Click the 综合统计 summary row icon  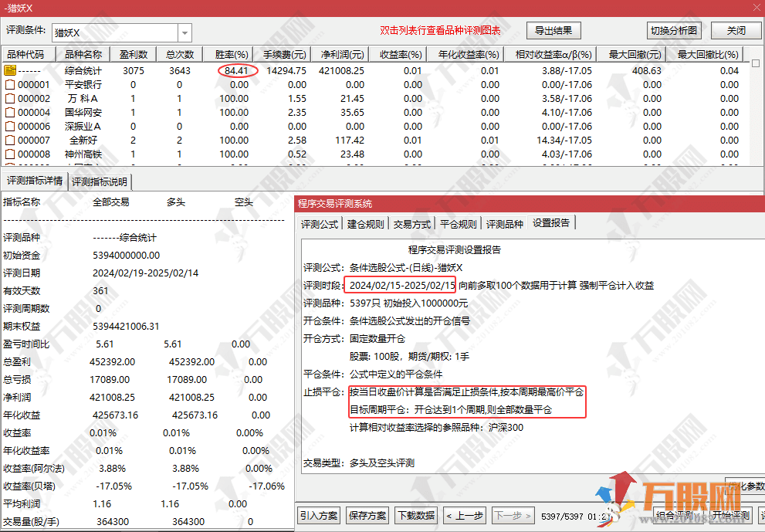(10, 70)
